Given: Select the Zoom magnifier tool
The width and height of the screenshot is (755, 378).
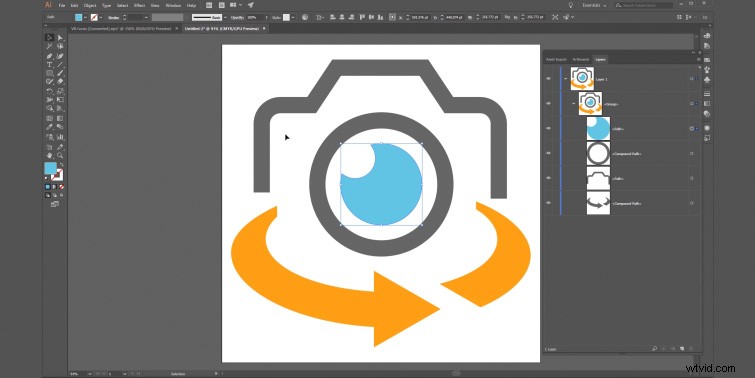Looking at the screenshot, I should 60,156.
